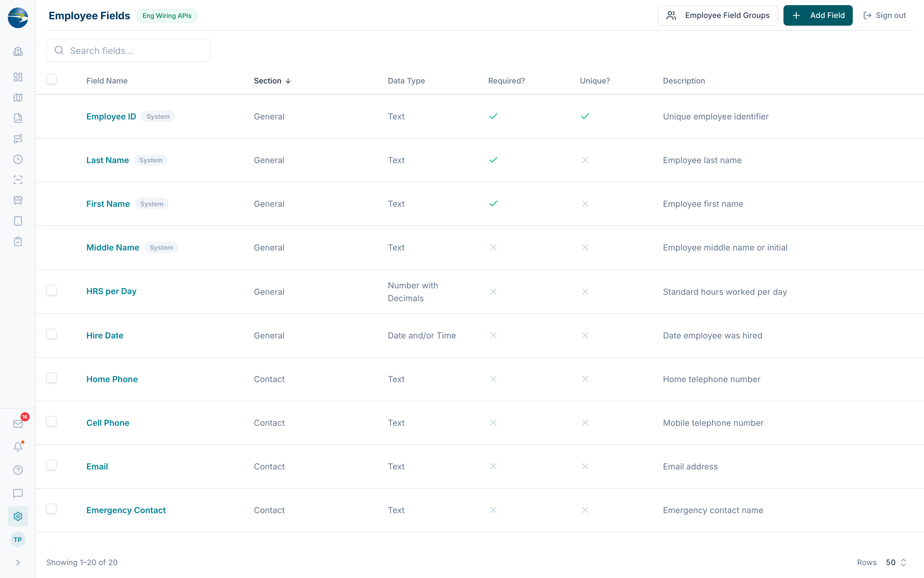Check the Home Phone row checkbox
The image size is (924, 578).
click(x=51, y=378)
